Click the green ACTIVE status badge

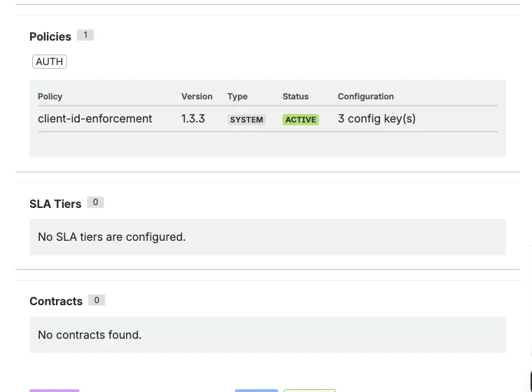(300, 120)
